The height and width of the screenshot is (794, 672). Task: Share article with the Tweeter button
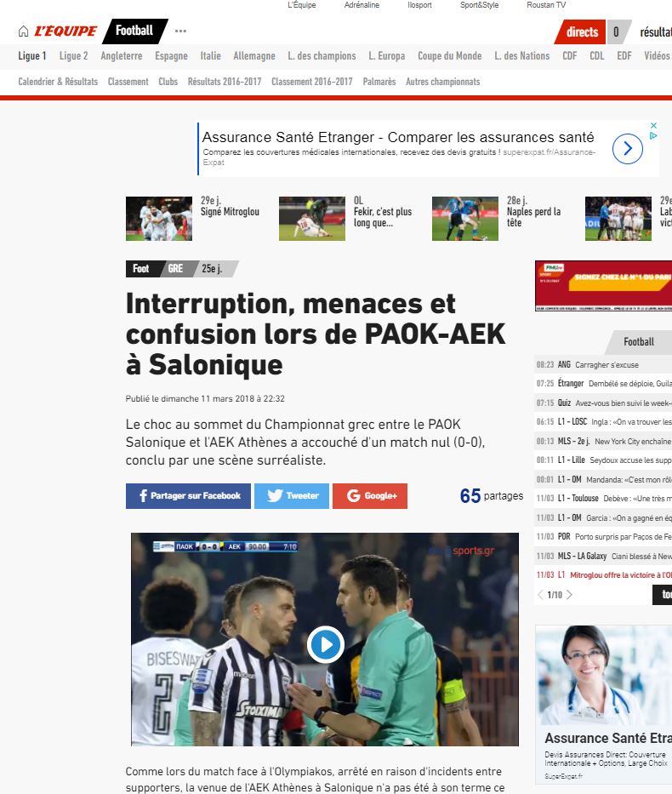pos(292,496)
